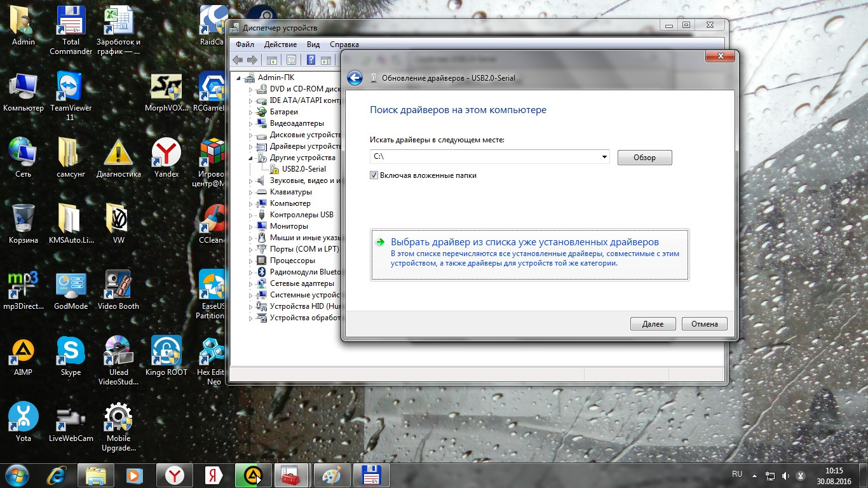Image resolution: width=868 pixels, height=488 pixels.
Task: Open Windows Explorer folder on the taskbar
Action: 96,475
